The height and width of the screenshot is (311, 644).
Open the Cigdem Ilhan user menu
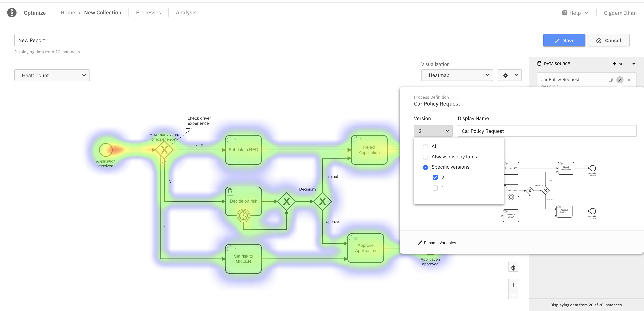point(620,13)
